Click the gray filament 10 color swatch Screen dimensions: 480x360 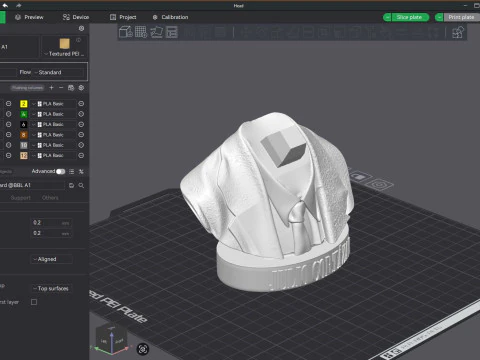24,145
